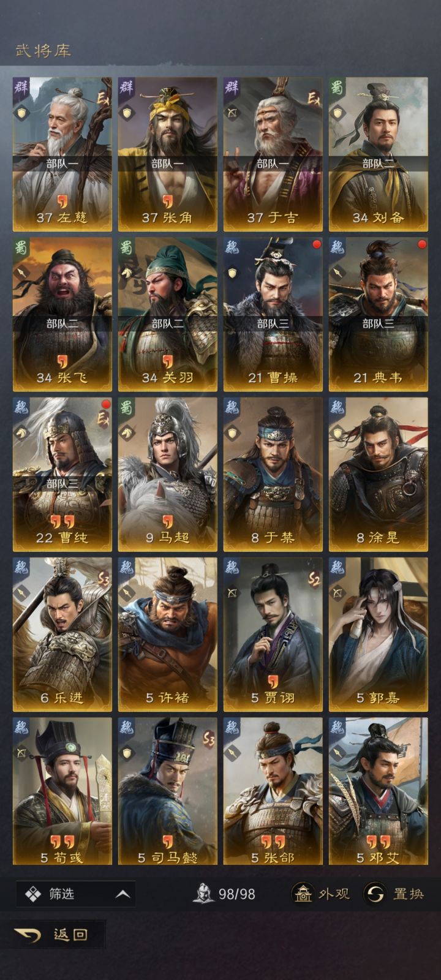Tap the troop count soldier icon
441x980 pixels.
[x=203, y=894]
